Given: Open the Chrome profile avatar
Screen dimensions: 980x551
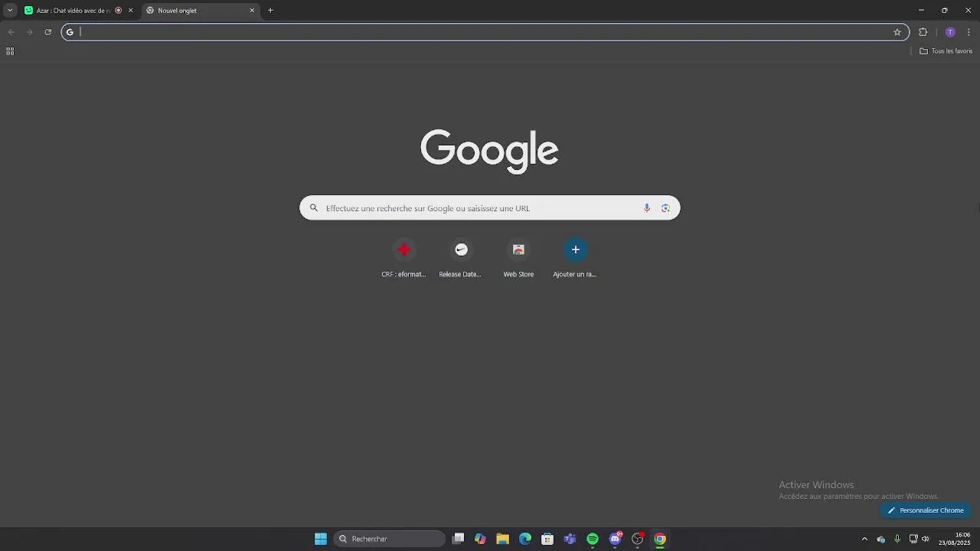Looking at the screenshot, I should click(950, 32).
